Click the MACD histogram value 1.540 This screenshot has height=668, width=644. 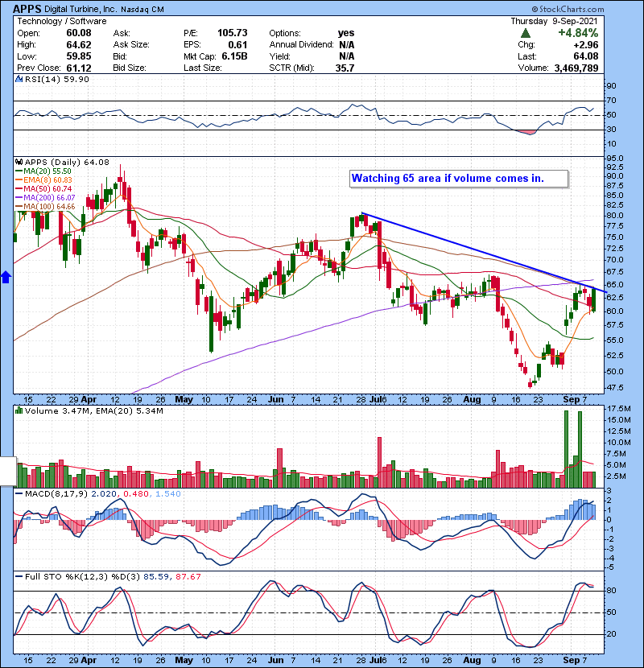click(x=167, y=494)
